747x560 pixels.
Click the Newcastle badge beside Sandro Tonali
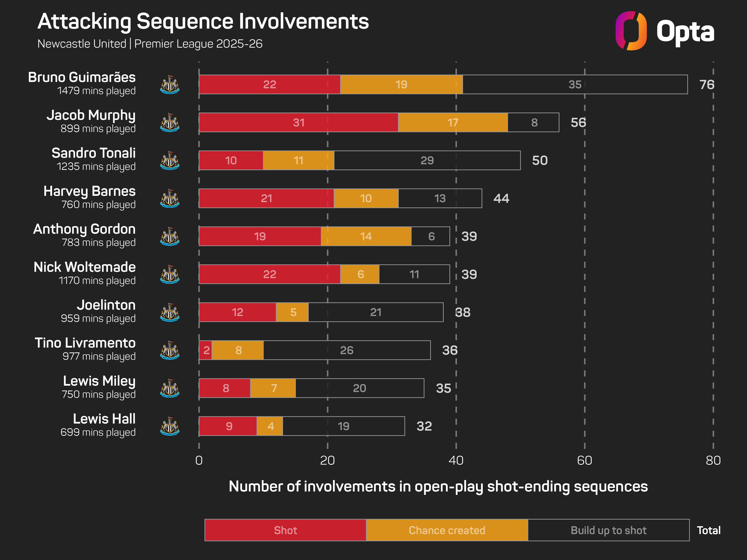pos(170,160)
